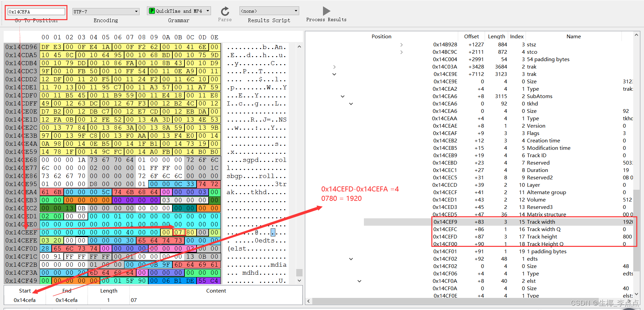Collapse the SubAtoms tree node
Viewport: 644px width, 310px height.
[x=342, y=96]
